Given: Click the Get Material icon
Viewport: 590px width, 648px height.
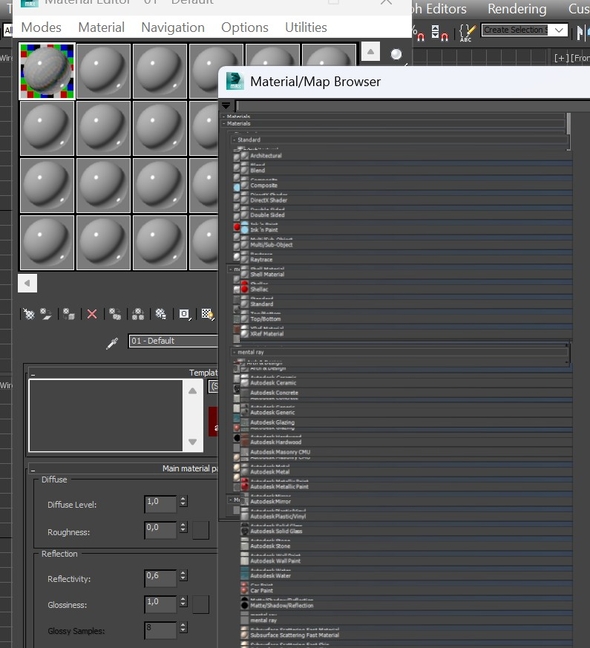Looking at the screenshot, I should (x=29, y=314).
